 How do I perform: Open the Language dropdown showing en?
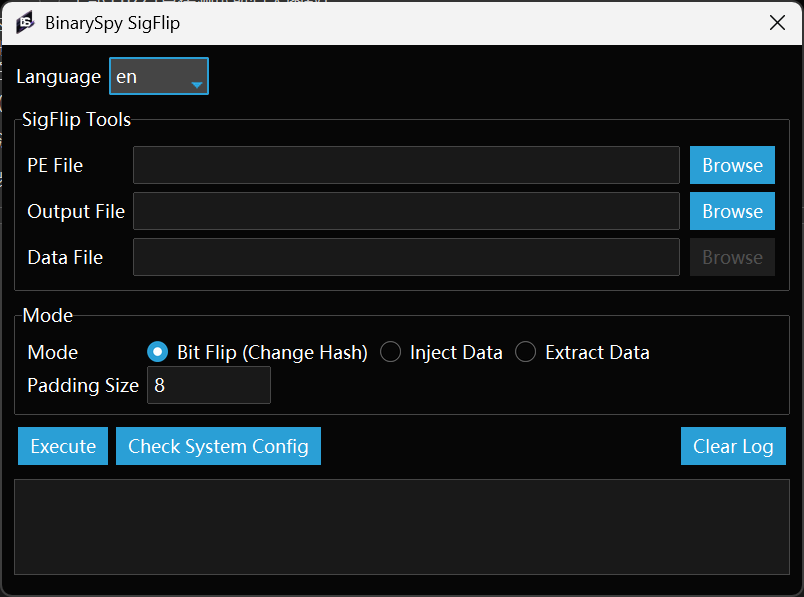tap(159, 76)
